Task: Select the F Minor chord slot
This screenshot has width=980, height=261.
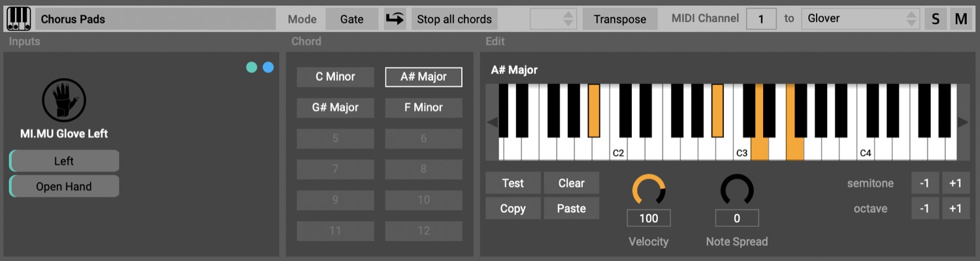Action: [423, 107]
